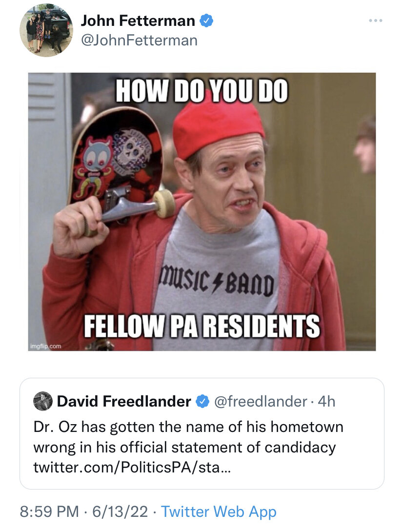Click the David Freedlander name in quoted tweet
Image resolution: width=404 pixels, height=532 pixels.
(x=124, y=401)
